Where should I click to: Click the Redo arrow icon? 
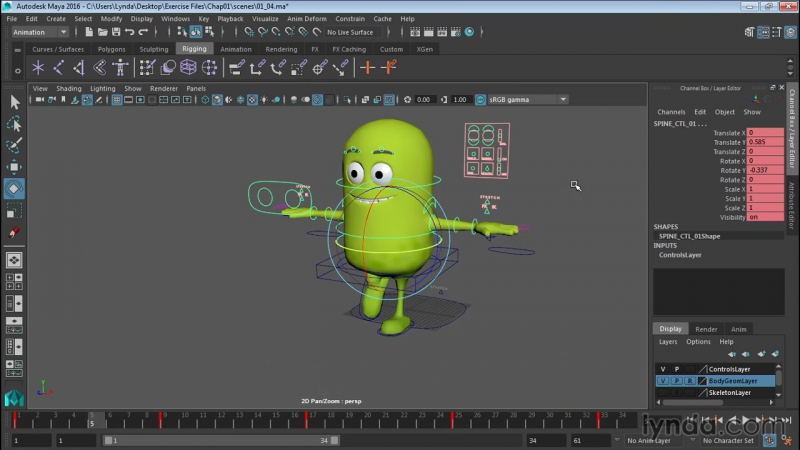coord(143,32)
